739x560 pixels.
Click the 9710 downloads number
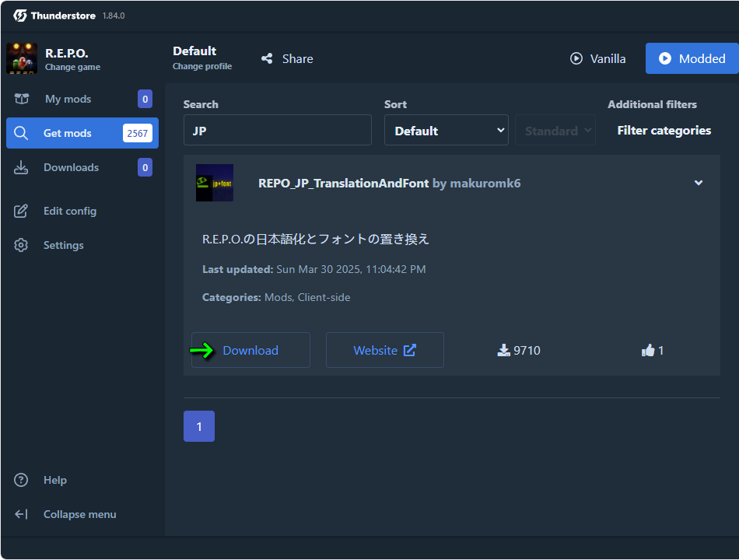(x=527, y=350)
